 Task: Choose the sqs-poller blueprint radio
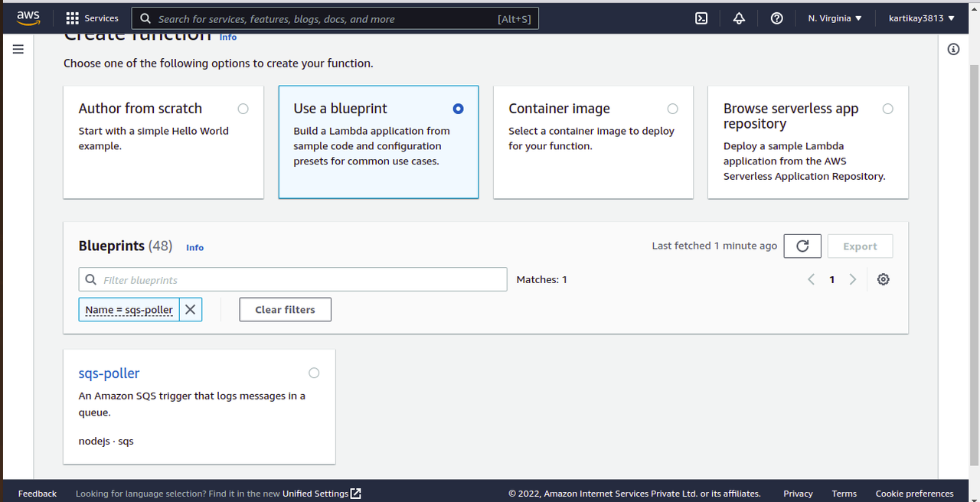(314, 373)
